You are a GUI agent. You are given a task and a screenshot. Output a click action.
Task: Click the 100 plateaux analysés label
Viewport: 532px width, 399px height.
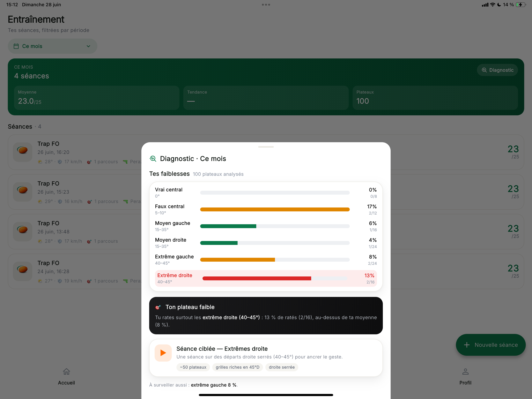coord(218,174)
